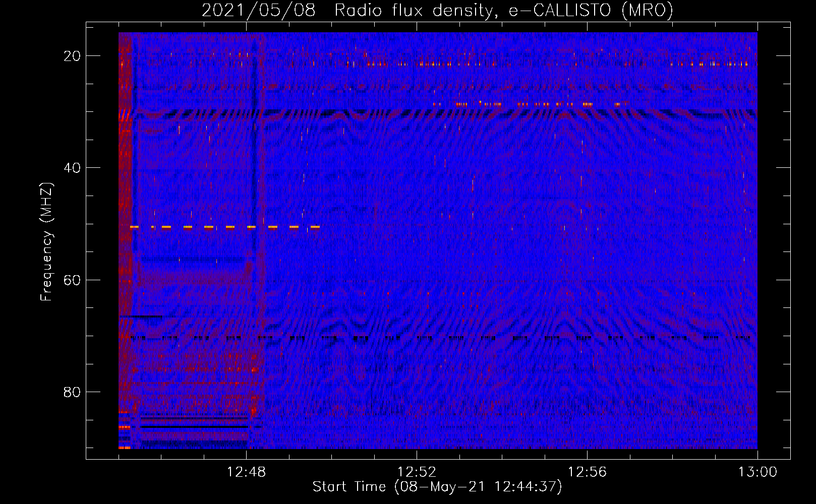
Task: Click the frequency tick label '20'
Action: 72,56
